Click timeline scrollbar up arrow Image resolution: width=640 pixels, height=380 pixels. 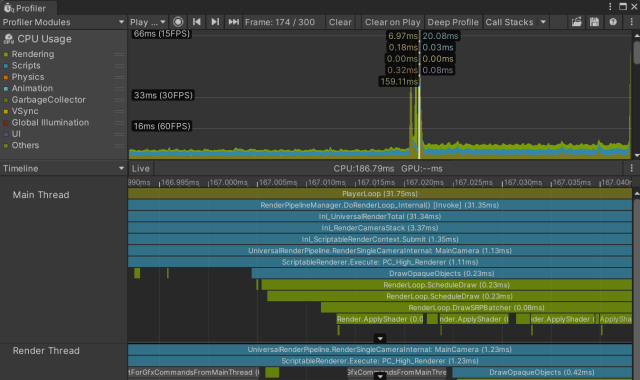tap(636, 193)
